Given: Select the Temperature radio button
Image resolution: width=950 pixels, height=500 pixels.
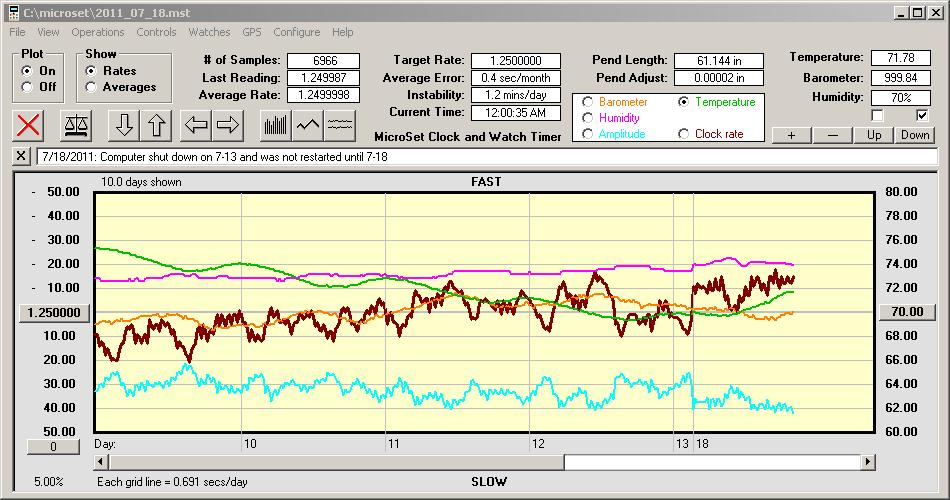Looking at the screenshot, I should click(x=683, y=102).
